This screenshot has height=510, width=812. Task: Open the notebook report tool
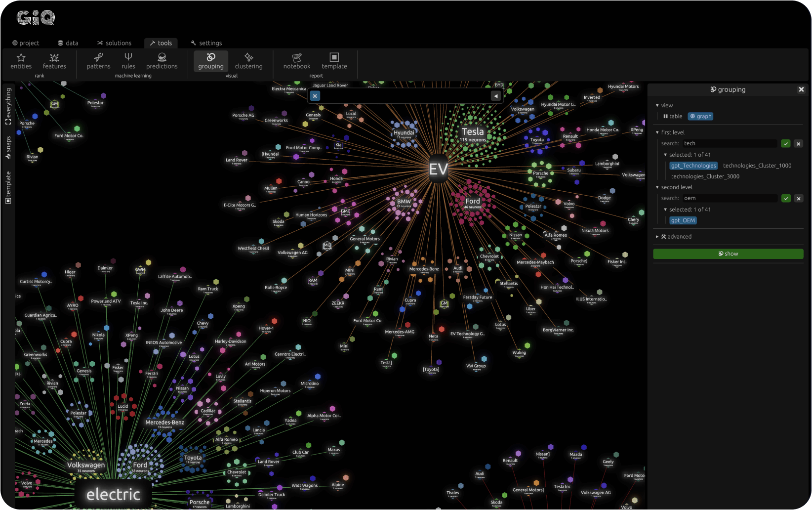coord(297,61)
